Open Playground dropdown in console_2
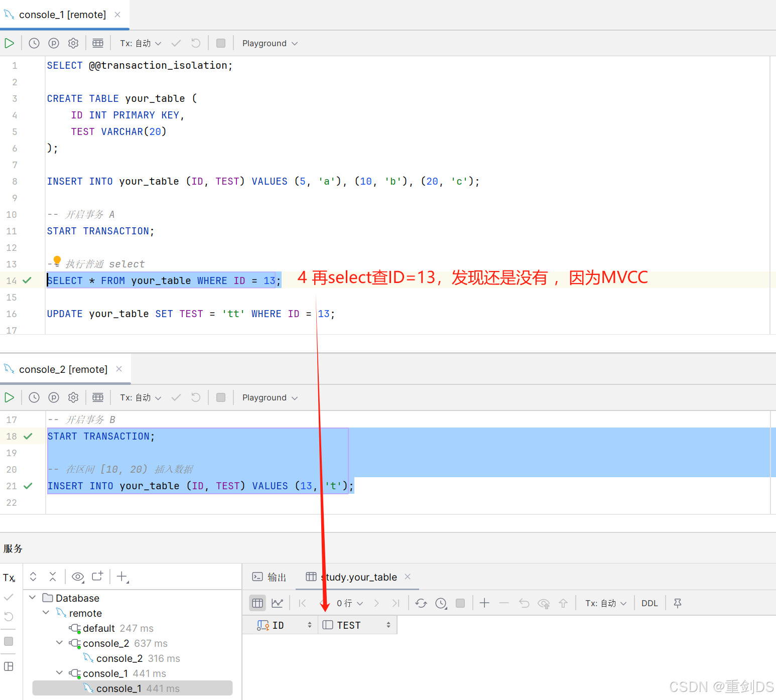776x700 pixels. 270,397
